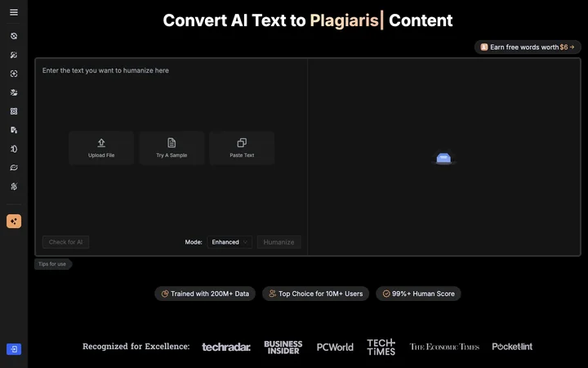Click the upload arrow icon
588x368 pixels.
point(101,142)
